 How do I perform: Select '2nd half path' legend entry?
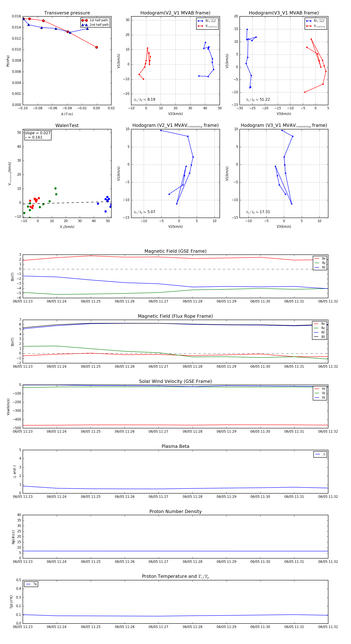(x=95, y=25)
